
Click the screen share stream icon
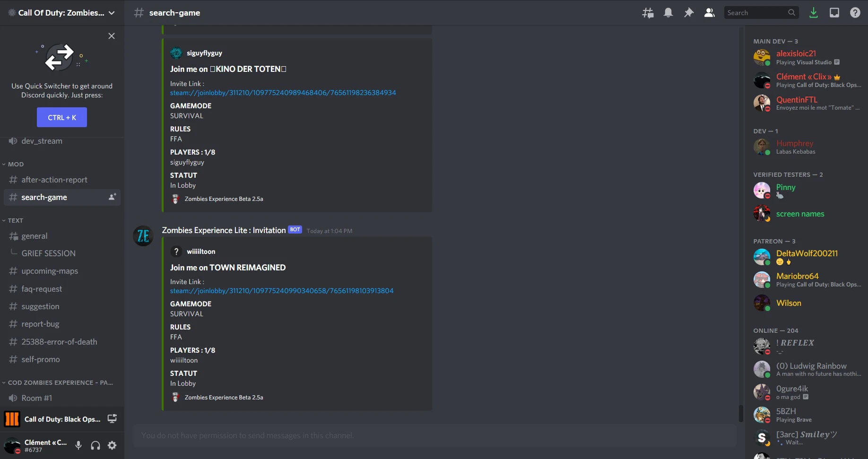(x=112, y=419)
